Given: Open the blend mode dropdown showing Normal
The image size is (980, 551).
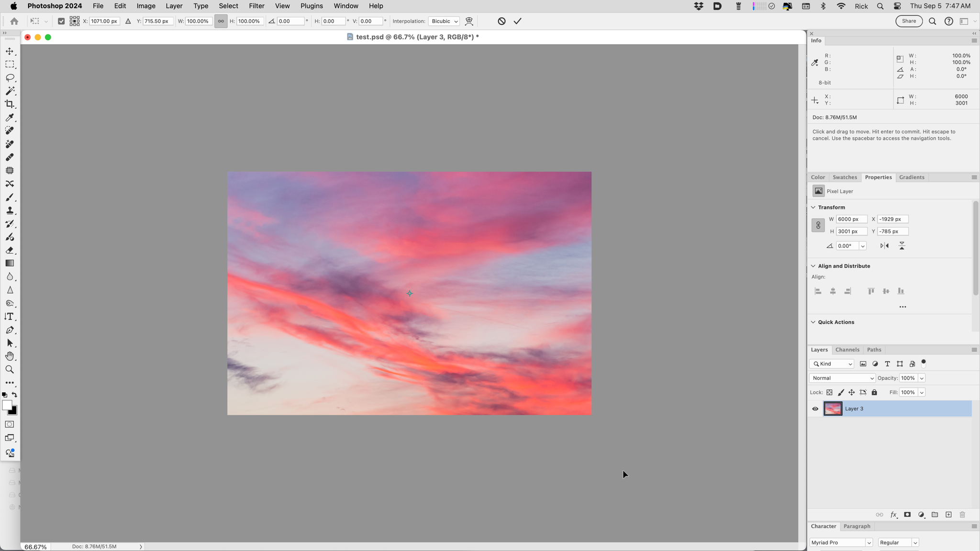Looking at the screenshot, I should [x=841, y=378].
